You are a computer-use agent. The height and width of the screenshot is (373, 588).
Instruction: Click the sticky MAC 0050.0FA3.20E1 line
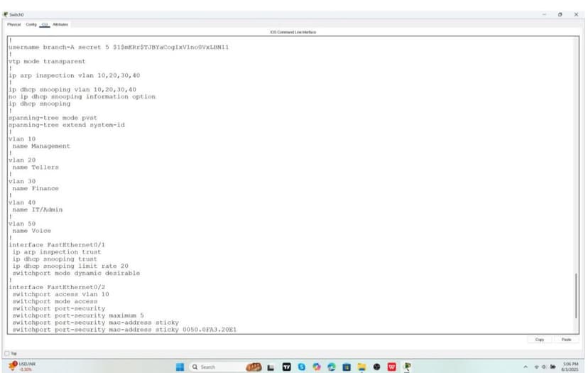pos(124,330)
